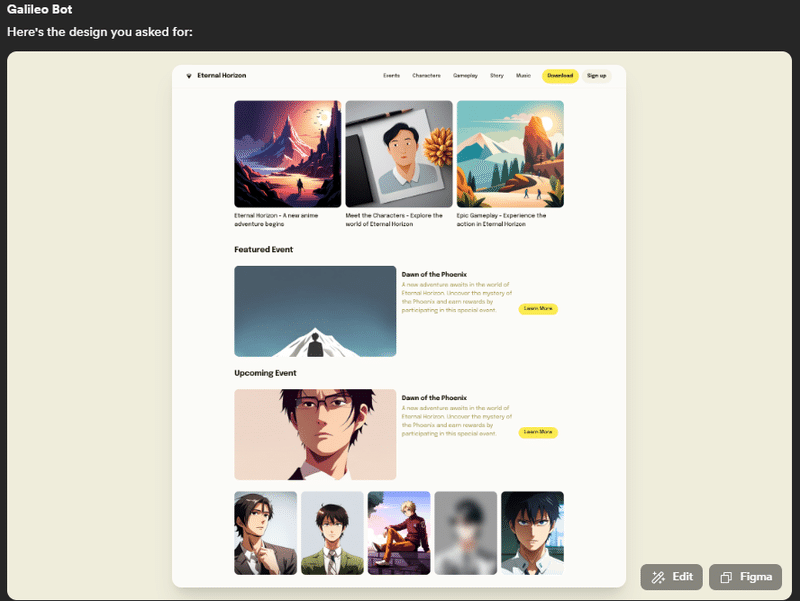The width and height of the screenshot is (800, 601).
Task: Open the Featured Event mountain silhouette image
Action: click(315, 311)
